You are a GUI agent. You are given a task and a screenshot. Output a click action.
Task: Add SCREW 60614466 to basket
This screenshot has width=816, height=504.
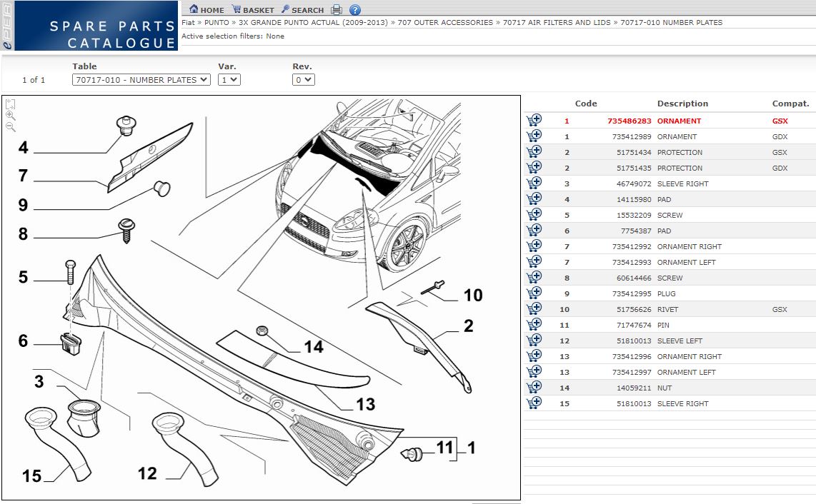[534, 277]
